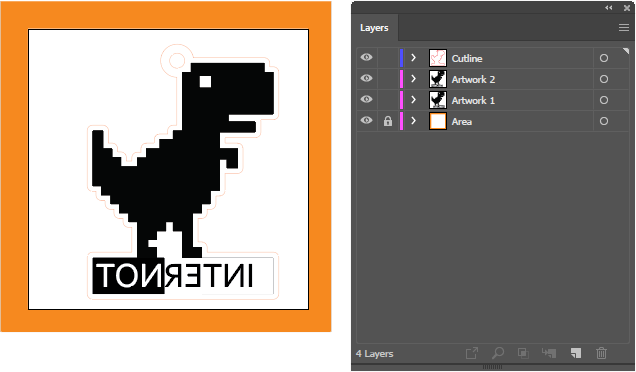Click the magenta color bar of Area layer
The image size is (636, 372).
click(x=402, y=121)
